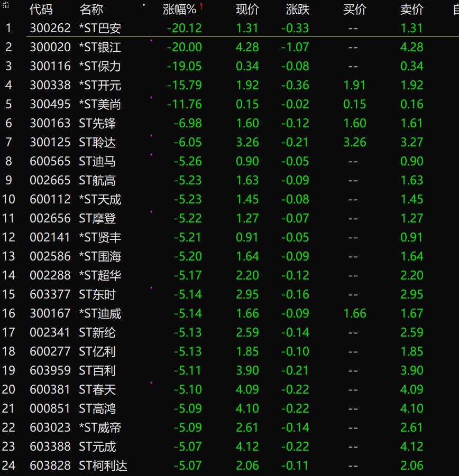Click the red sort arrow beside 涨幅%
Screen dimensions: 459x476
[x=201, y=7]
